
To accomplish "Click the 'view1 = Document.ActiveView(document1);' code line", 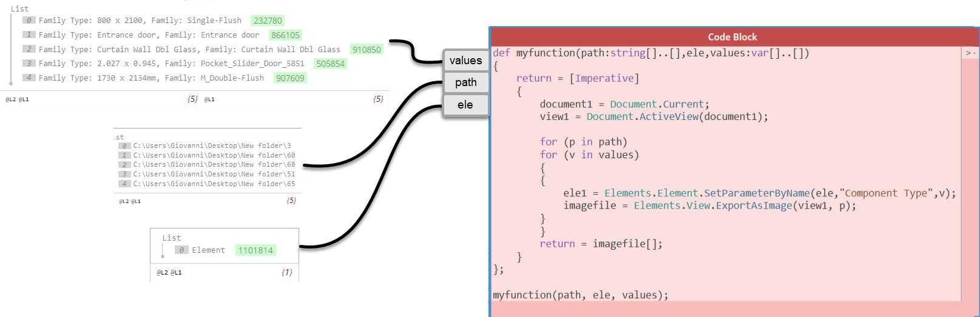I will pyautogui.click(x=654, y=117).
